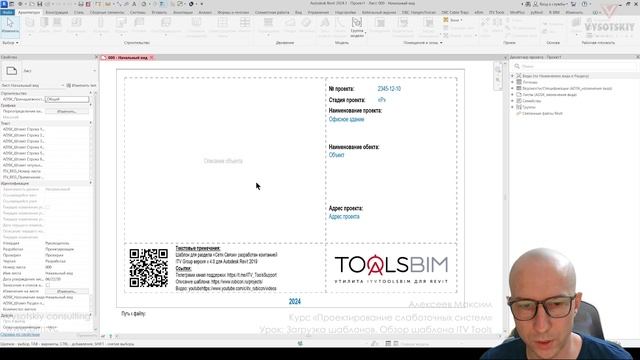This screenshot has height=360, width=640.
Task: Select the Номер листа value 000
Action: 49,267
